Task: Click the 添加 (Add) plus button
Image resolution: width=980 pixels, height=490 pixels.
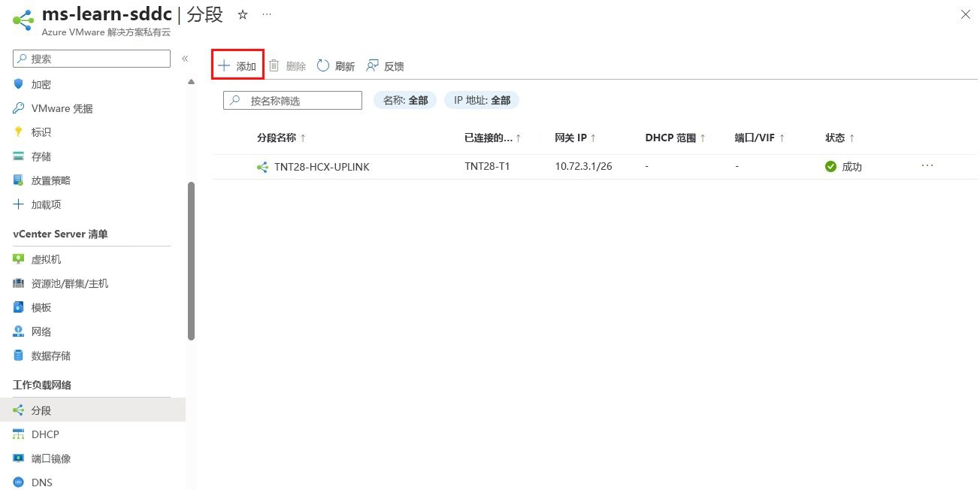Action: pyautogui.click(x=237, y=66)
